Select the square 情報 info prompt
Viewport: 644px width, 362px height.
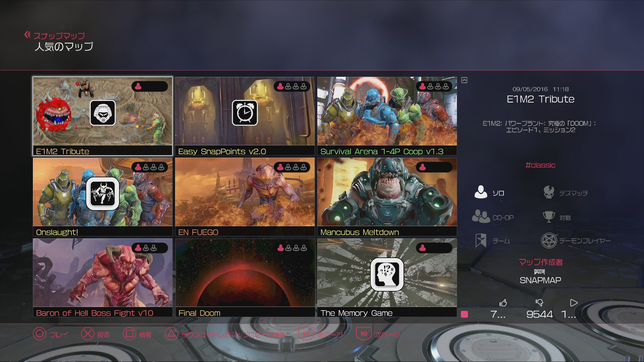137,334
